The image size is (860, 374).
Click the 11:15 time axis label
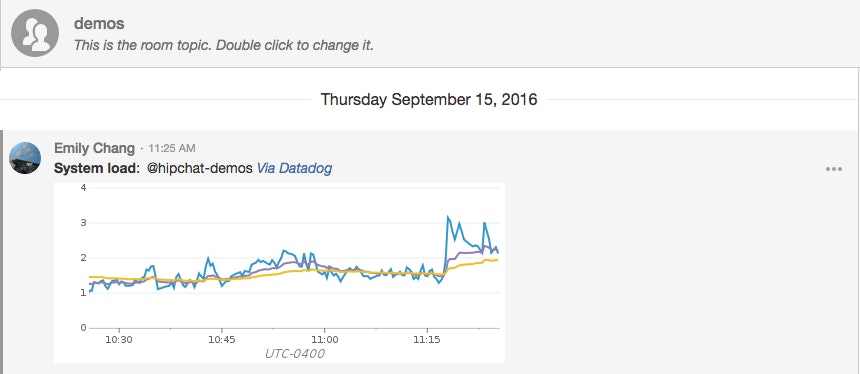point(427,339)
